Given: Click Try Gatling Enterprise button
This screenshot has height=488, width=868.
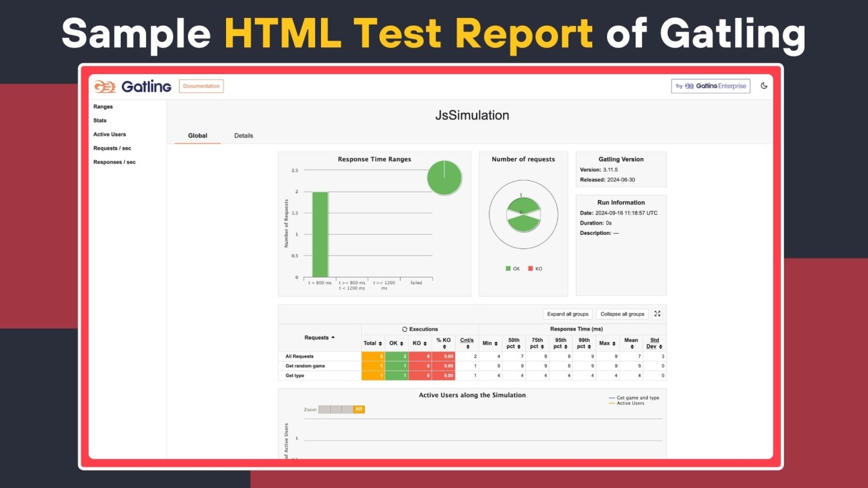Looking at the screenshot, I should point(710,86).
